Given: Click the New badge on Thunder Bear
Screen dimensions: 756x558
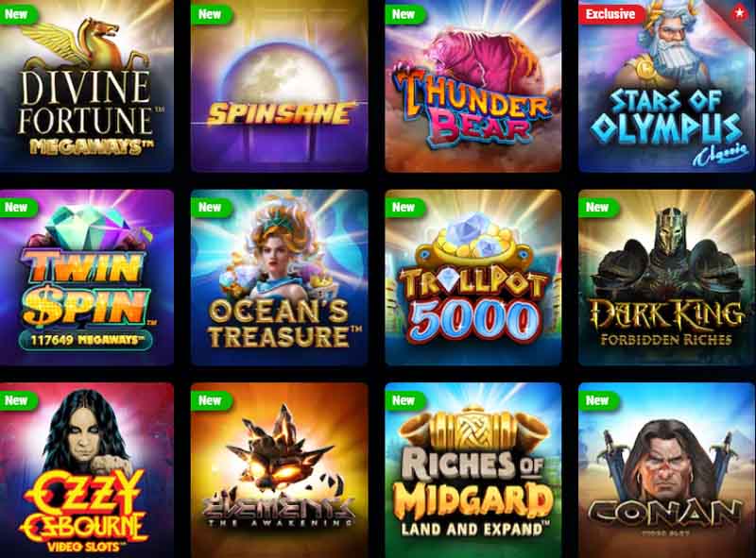Looking at the screenshot, I should click(405, 14).
